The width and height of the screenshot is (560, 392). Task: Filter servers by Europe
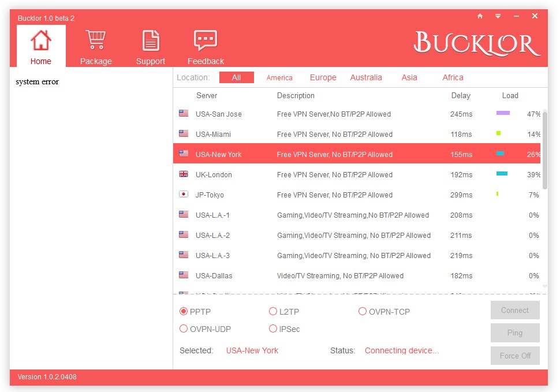pos(323,77)
